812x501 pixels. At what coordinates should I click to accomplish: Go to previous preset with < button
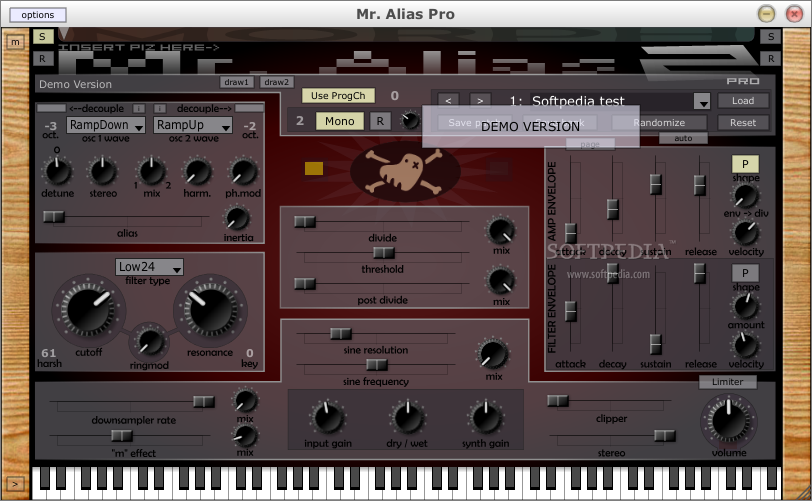point(448,101)
